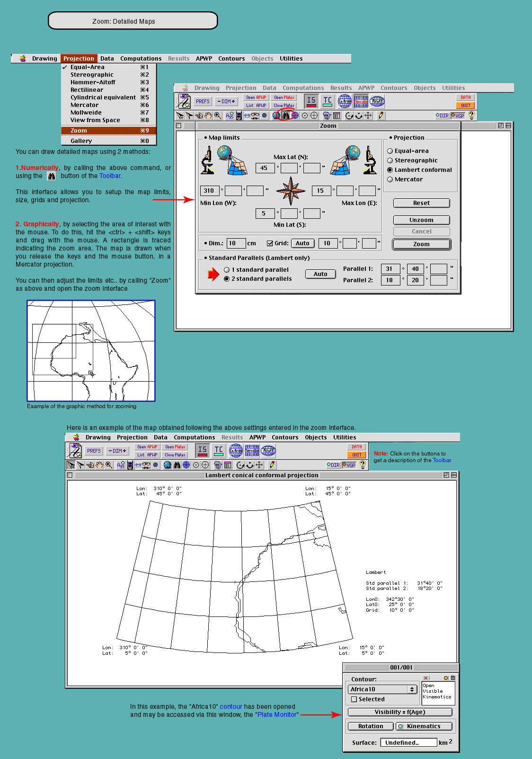Click the pencil icon in the lower toolbar

coord(272,465)
